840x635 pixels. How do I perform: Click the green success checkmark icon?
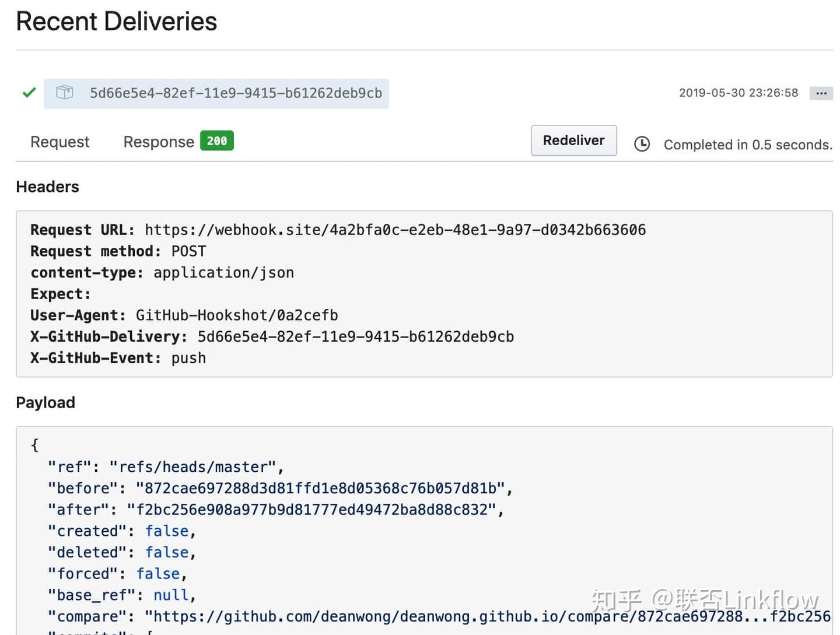point(29,93)
